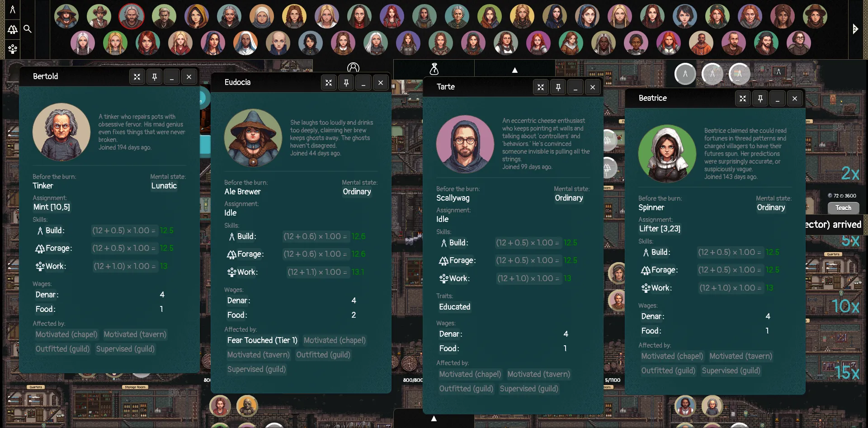Expand the portrait list with the right arrow

click(856, 28)
